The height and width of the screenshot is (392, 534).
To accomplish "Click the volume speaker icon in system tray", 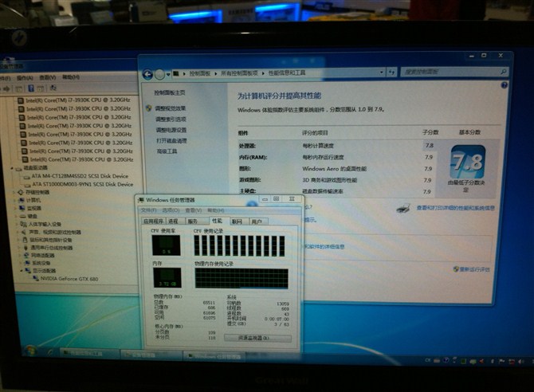I will click(520, 362).
